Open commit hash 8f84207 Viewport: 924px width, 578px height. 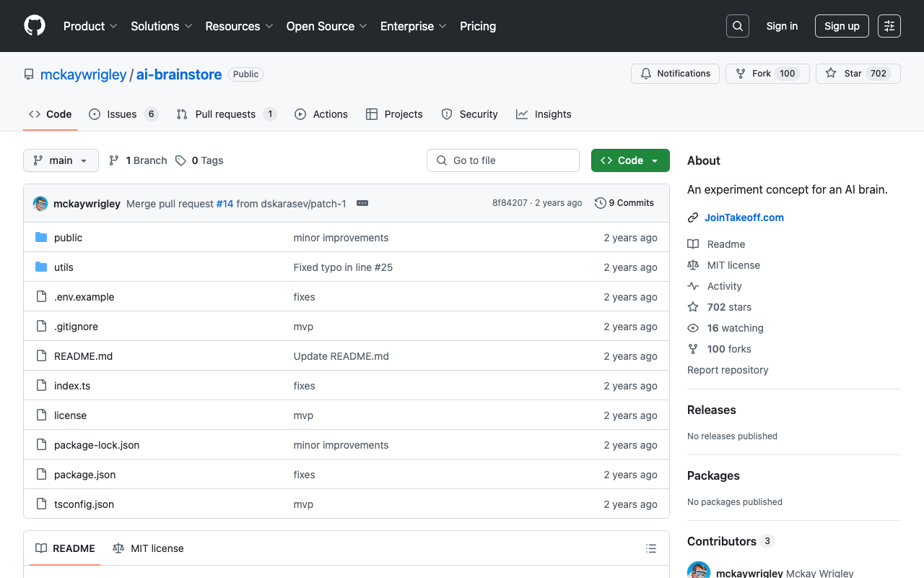pyautogui.click(x=510, y=203)
